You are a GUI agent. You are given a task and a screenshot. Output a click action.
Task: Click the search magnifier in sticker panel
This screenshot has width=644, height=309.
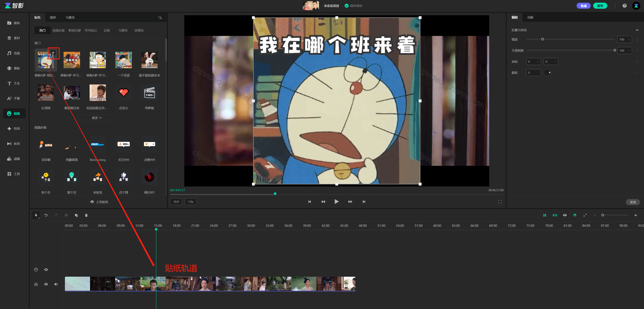click(160, 18)
